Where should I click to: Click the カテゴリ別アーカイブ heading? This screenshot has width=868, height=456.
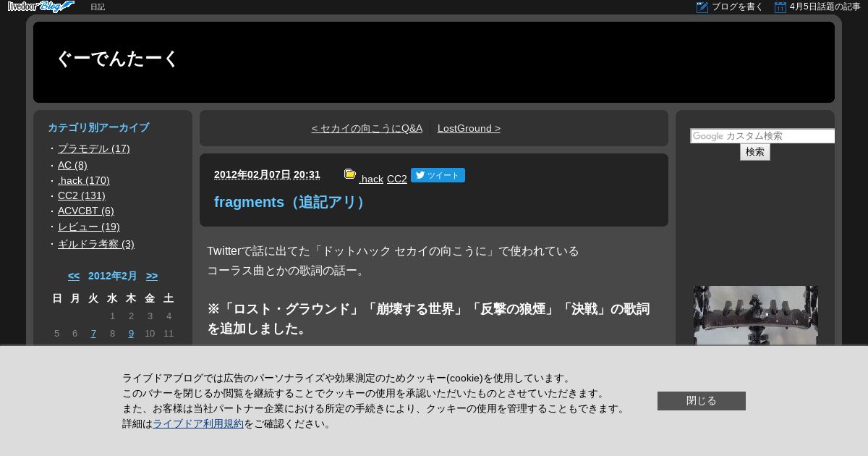click(98, 127)
